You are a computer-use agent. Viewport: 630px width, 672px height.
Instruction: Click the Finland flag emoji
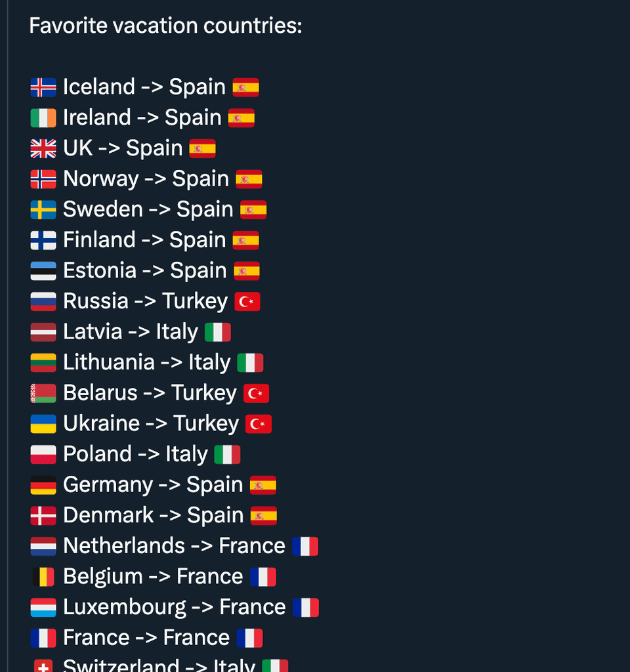click(43, 240)
